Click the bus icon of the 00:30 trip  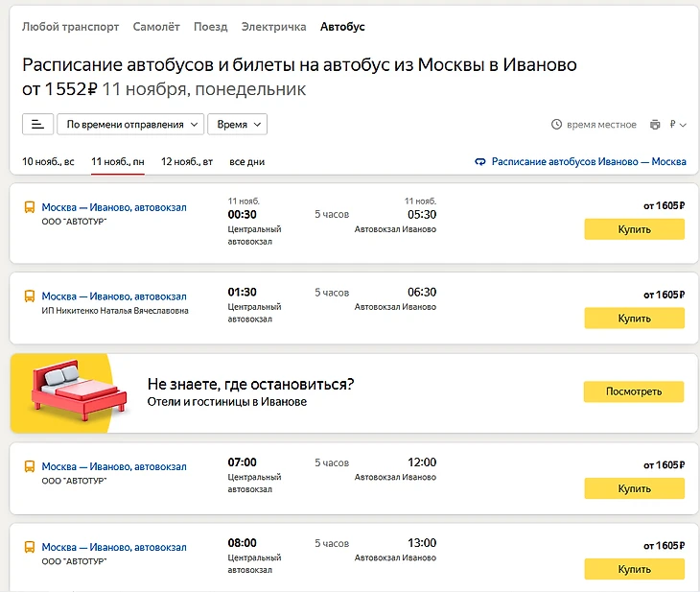[x=30, y=207]
